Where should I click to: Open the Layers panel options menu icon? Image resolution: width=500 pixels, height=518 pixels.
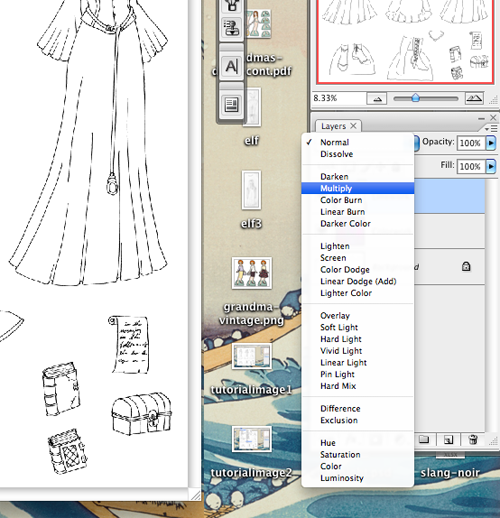(491, 128)
